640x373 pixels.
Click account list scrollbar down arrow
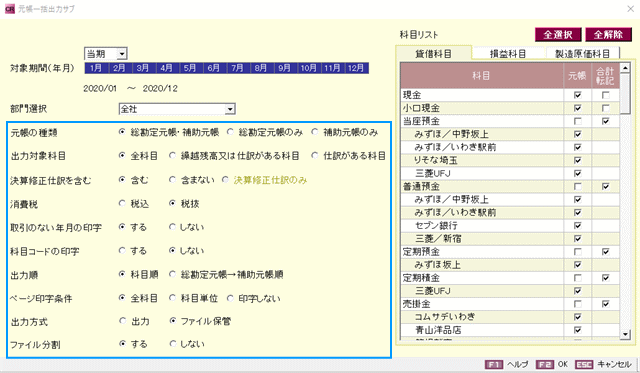[x=625, y=335]
